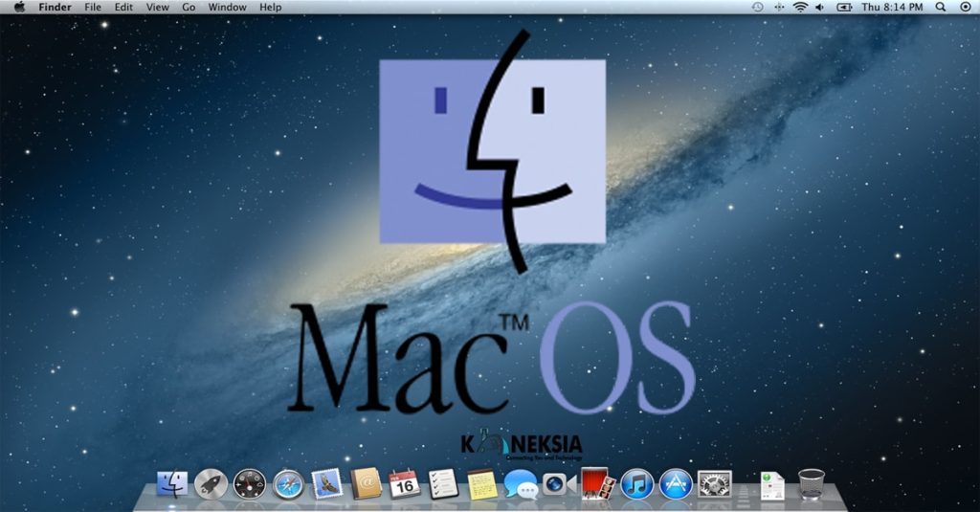Open Messages chat bubble icon
This screenshot has height=512, width=980.
(521, 484)
